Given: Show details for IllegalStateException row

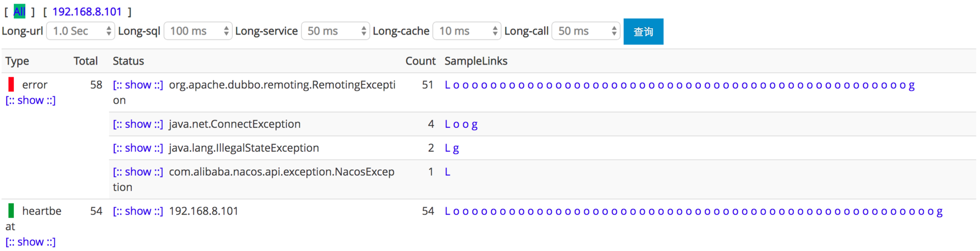Looking at the screenshot, I should coord(138,148).
